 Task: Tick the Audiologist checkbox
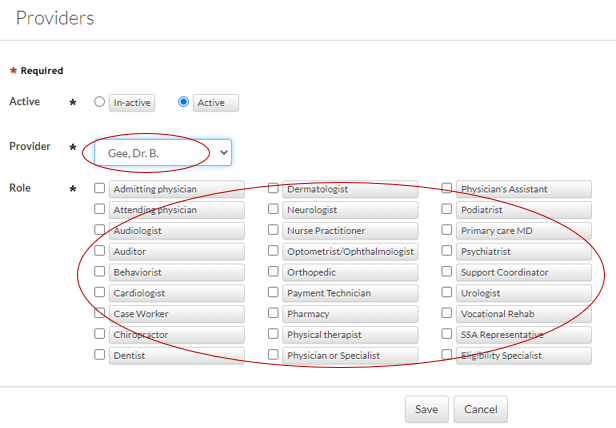point(99,230)
